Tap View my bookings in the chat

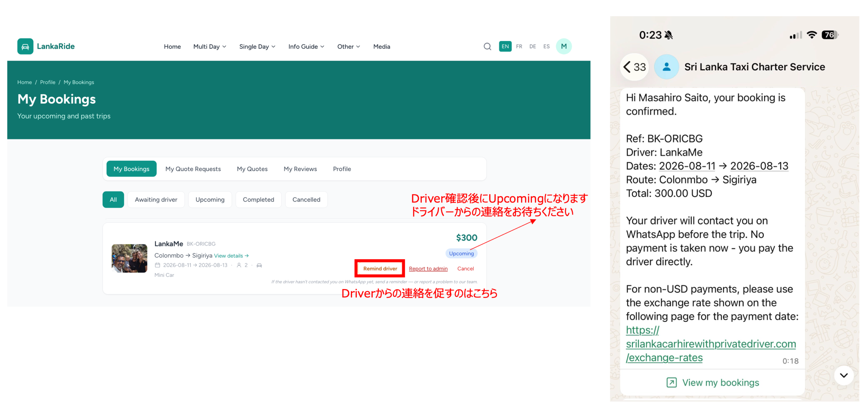[712, 382]
